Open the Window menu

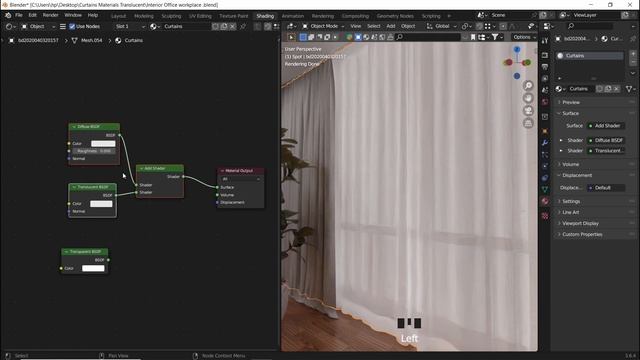[x=73, y=15]
